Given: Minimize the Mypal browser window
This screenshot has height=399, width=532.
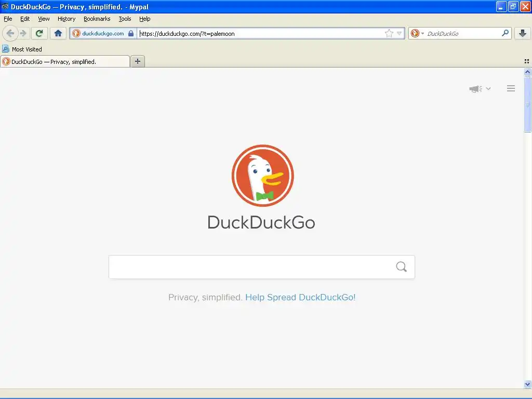Looking at the screenshot, I should pos(501,6).
